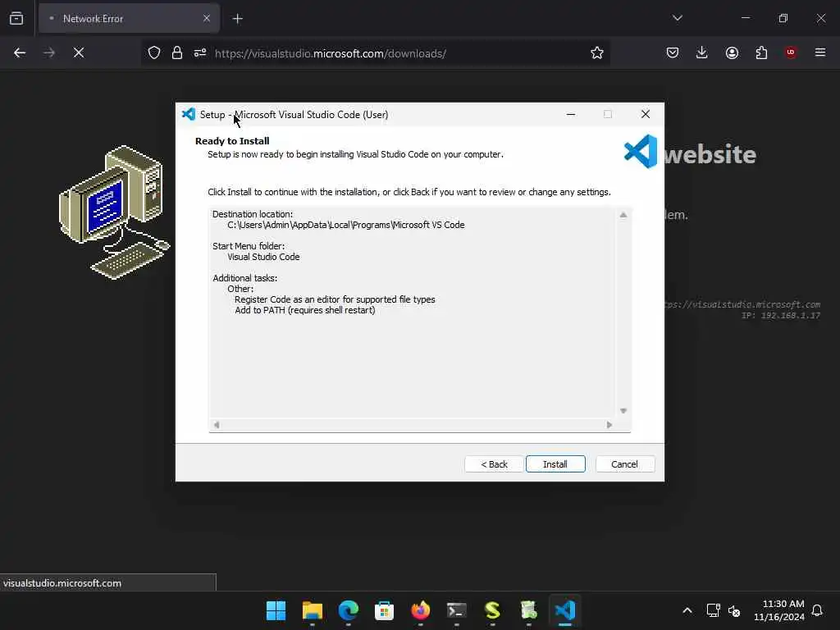The height and width of the screenshot is (630, 840).
Task: Click the uBlock Origin toolbar icon
Action: click(x=791, y=52)
